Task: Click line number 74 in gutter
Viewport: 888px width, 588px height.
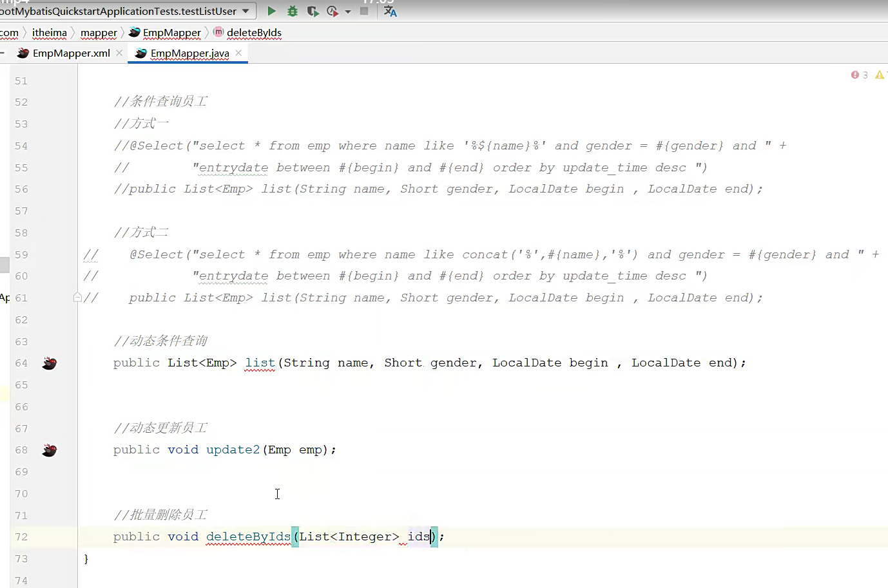Action: point(21,581)
